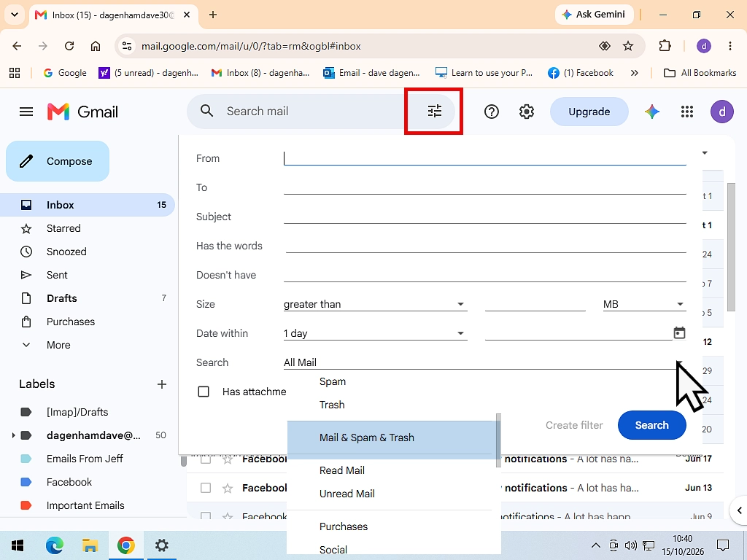View site information icon in address bar
Screen dimensions: 747x560
127,46
